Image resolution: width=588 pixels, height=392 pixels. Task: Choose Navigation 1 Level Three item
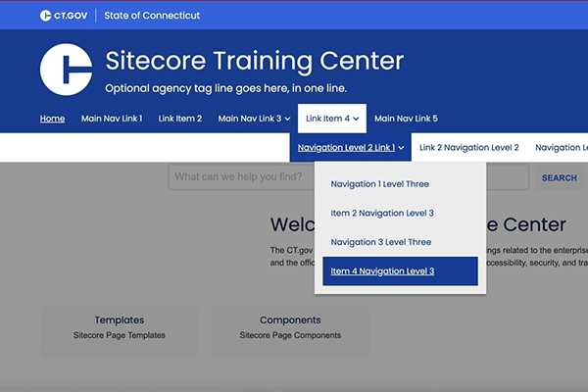379,184
